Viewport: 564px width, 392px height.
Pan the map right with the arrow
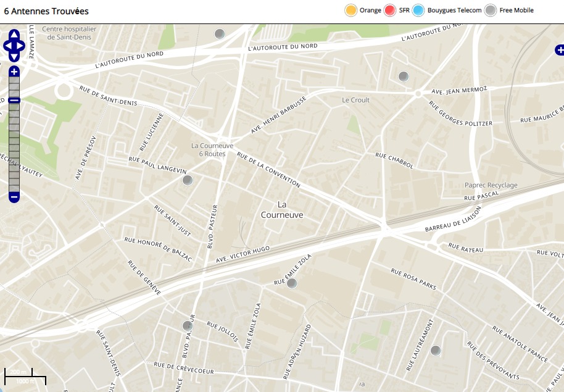(21, 46)
